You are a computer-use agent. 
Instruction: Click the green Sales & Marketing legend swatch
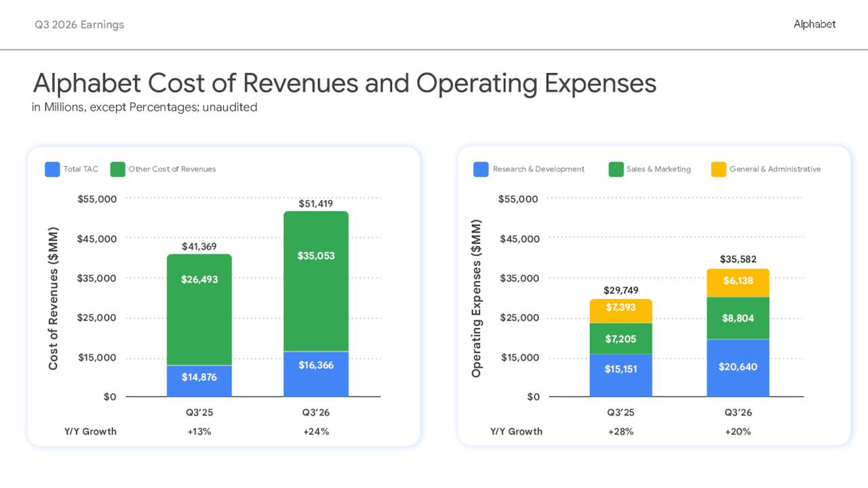(616, 169)
